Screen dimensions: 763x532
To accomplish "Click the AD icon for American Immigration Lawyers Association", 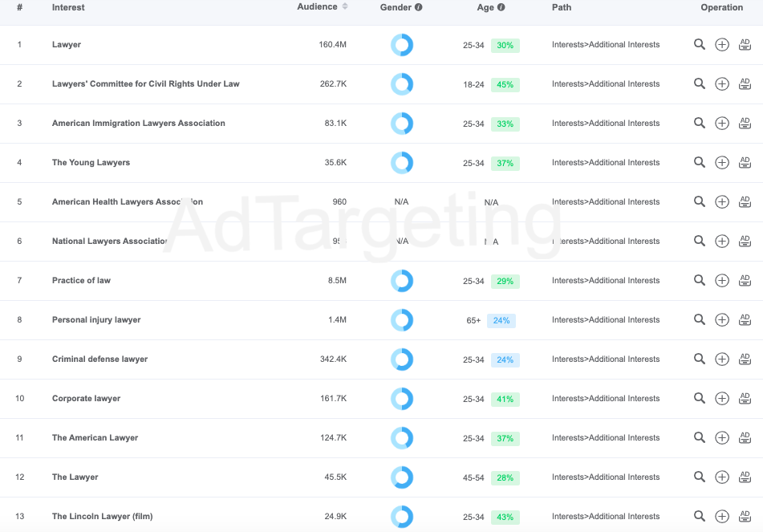I will pyautogui.click(x=745, y=123).
